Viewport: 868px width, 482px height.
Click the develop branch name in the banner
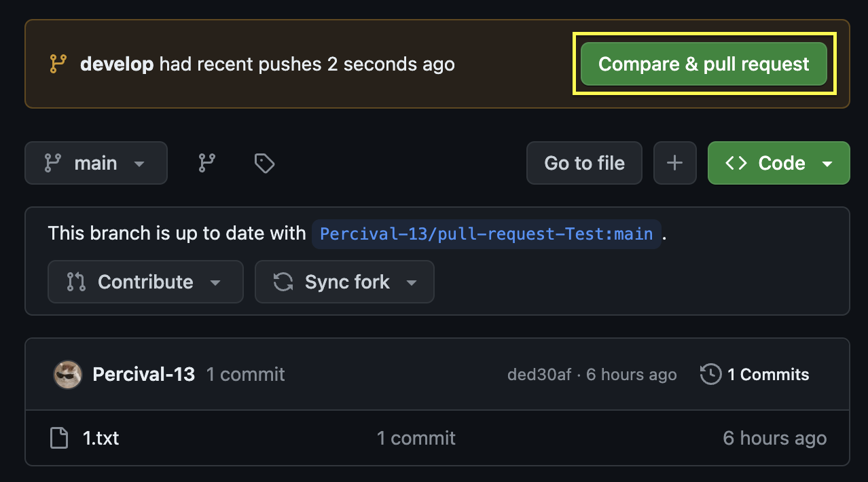click(x=117, y=64)
